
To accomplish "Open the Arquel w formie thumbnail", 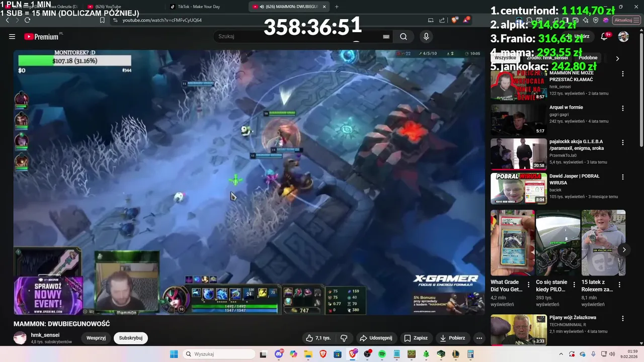I will tap(519, 120).
